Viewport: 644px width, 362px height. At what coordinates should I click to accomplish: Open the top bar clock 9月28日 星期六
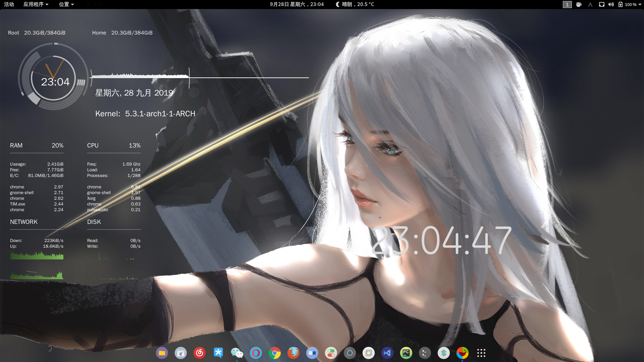[297, 4]
